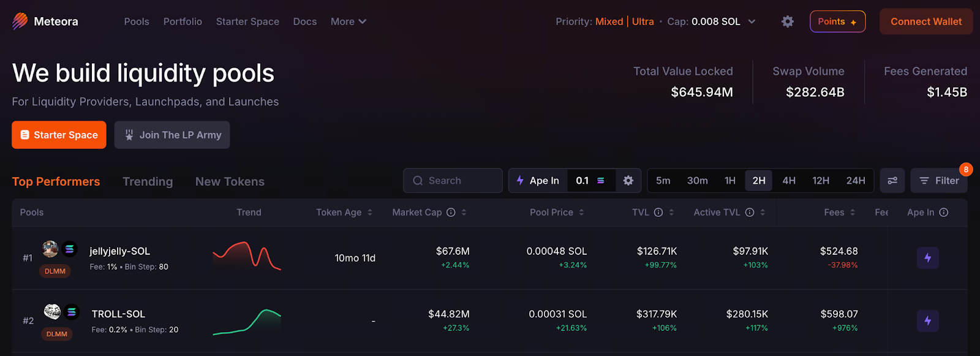Select the 5m timeframe

663,181
